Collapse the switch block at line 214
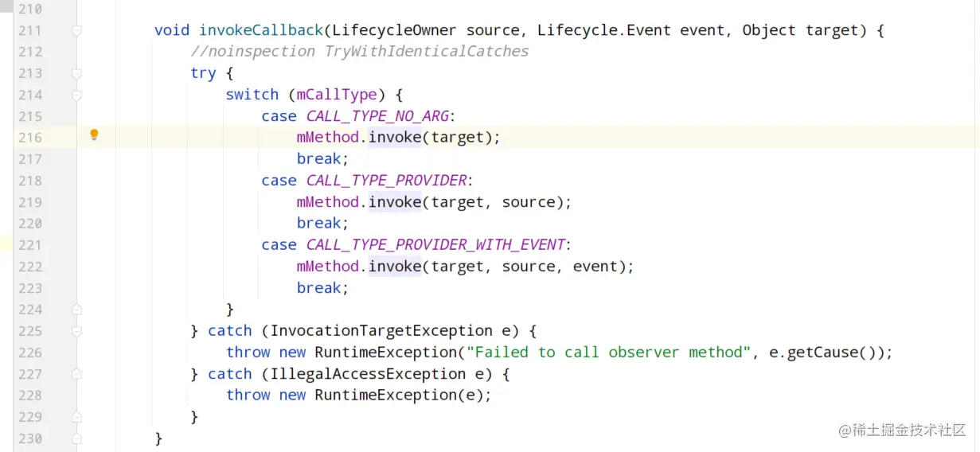The height and width of the screenshot is (452, 980). pyautogui.click(x=77, y=95)
